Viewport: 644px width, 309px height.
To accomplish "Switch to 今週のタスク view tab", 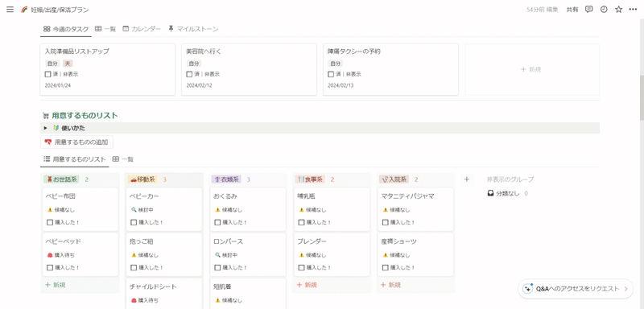I will (66, 29).
